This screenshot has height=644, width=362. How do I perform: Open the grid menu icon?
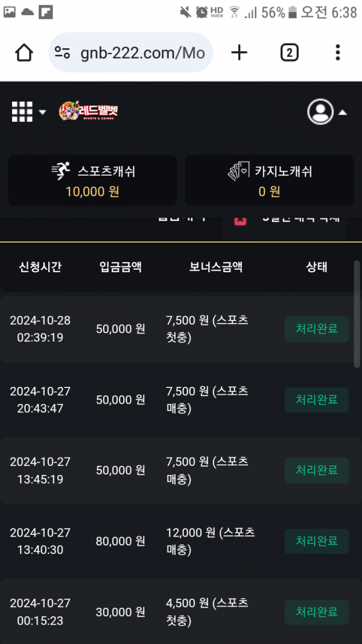22,112
